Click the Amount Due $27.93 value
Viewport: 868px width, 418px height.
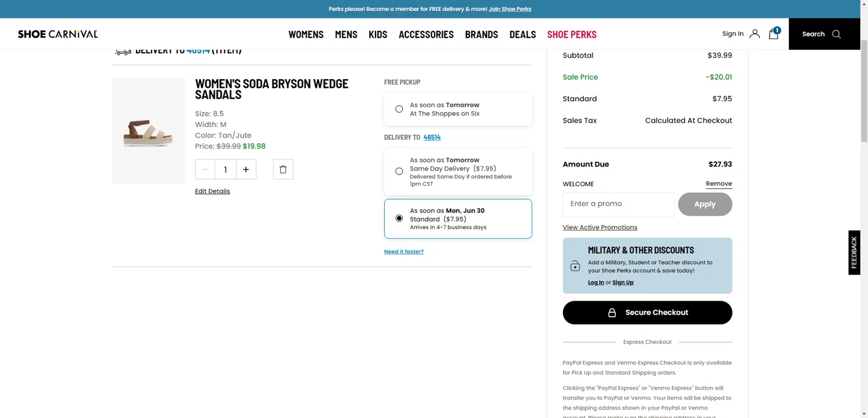point(720,165)
